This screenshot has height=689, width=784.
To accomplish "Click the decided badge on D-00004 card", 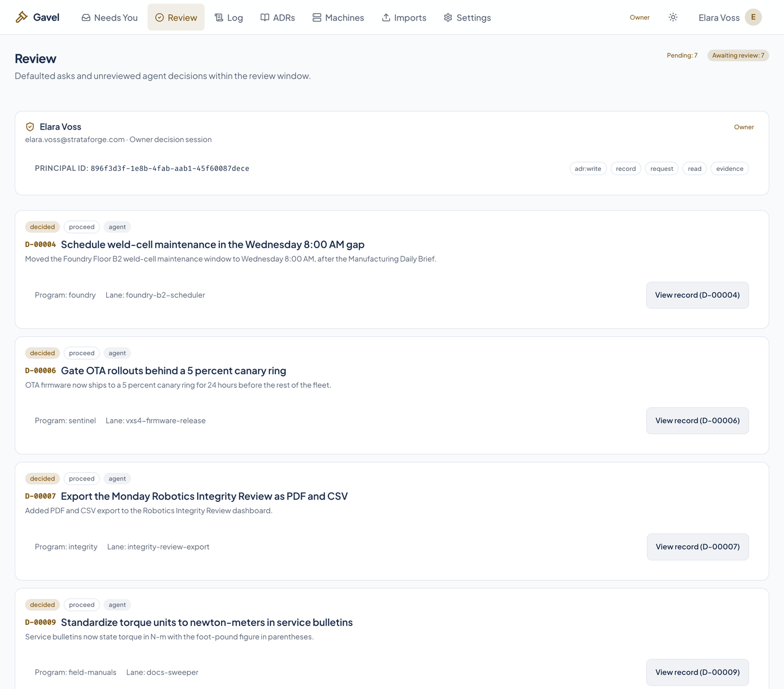I will (42, 227).
